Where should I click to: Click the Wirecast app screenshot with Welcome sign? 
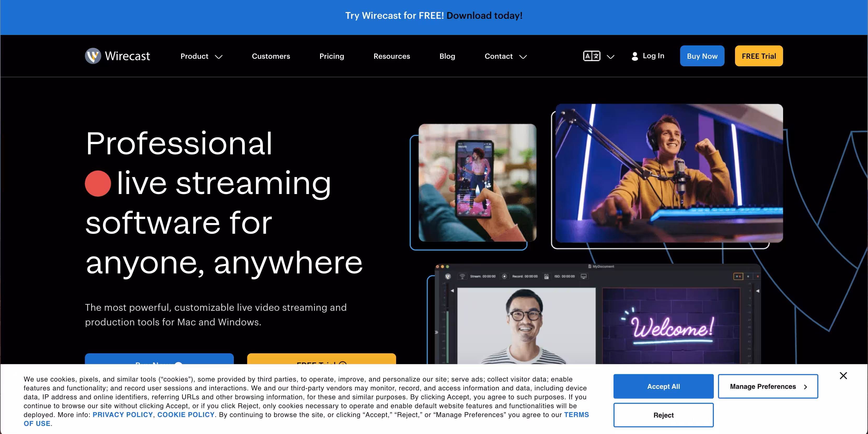click(x=597, y=314)
